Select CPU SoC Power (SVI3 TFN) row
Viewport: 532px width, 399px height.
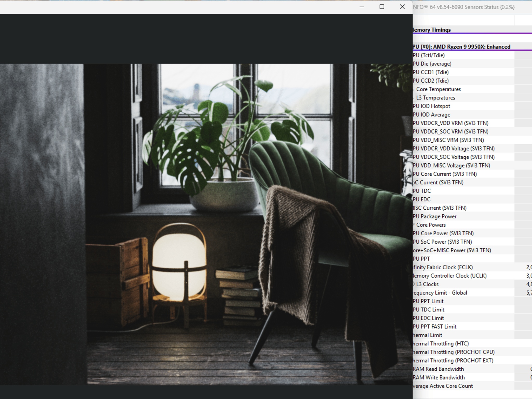[x=472, y=242]
